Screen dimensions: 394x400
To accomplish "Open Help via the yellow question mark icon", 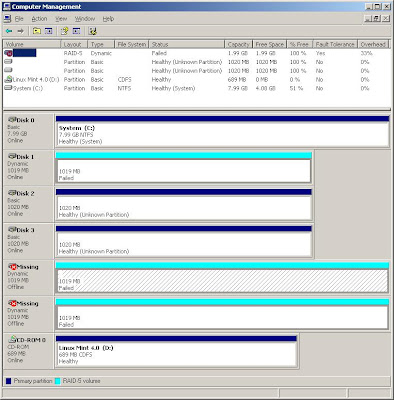I will (x=64, y=31).
